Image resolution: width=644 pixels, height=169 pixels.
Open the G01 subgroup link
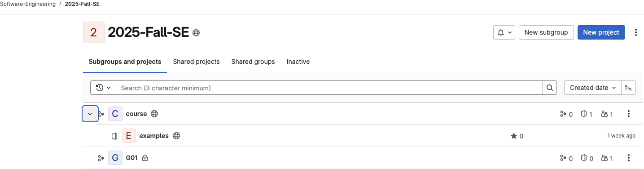pos(131,158)
